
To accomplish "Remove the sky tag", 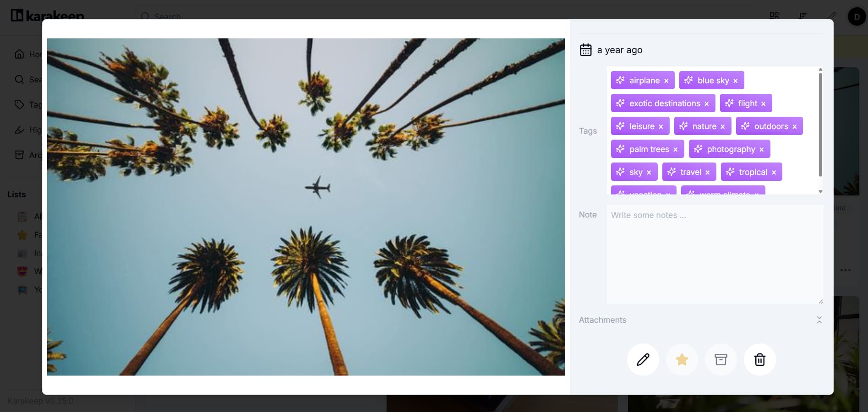I will [649, 172].
